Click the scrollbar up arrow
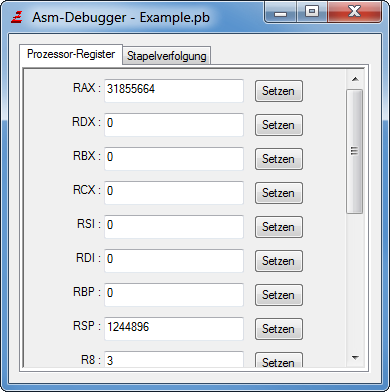Viewport: 390px width, 392px height. (355, 79)
